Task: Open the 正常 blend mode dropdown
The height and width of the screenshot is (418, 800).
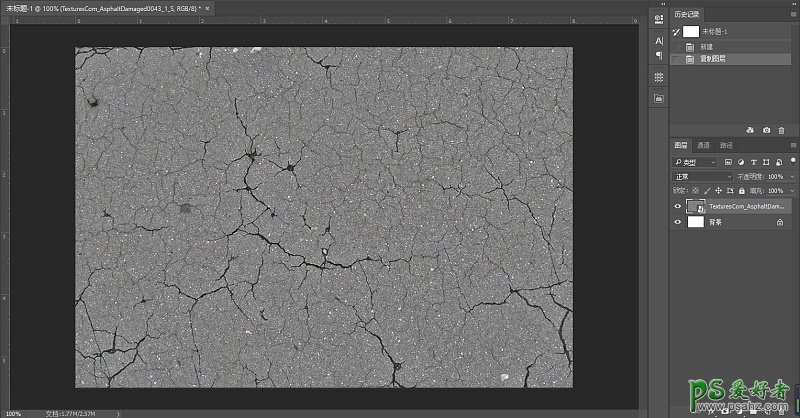Action: pyautogui.click(x=702, y=176)
